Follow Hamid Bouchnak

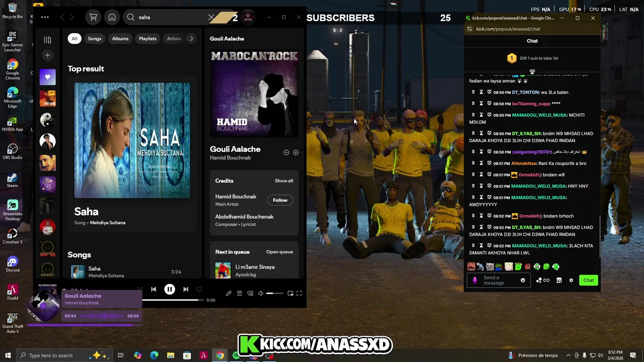(280, 200)
